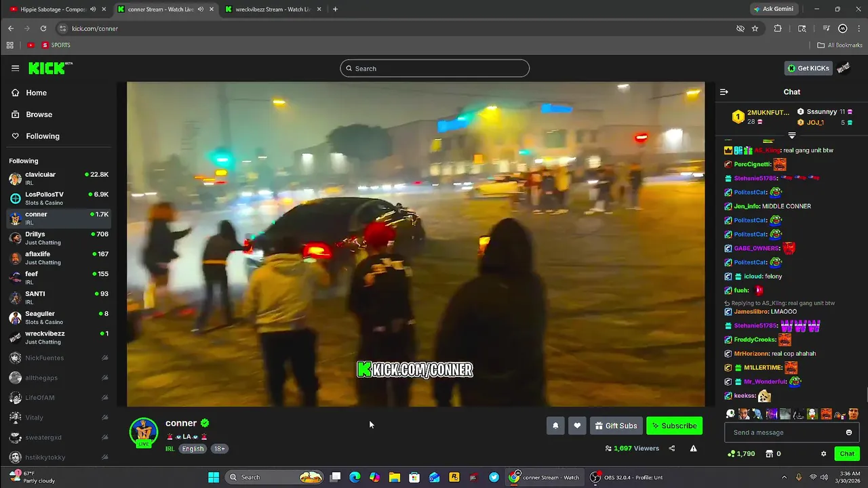Share stream via share icon
Viewport: 868px width, 488px height.
coord(672,448)
